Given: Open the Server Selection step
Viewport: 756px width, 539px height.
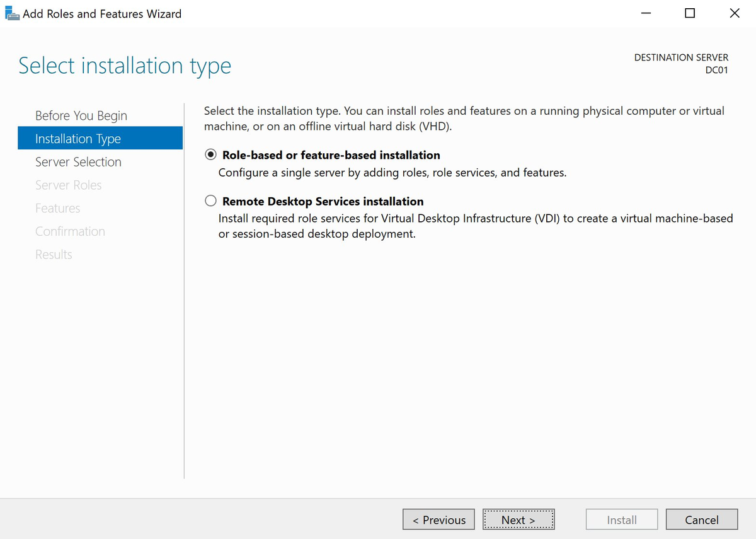Looking at the screenshot, I should [x=78, y=161].
